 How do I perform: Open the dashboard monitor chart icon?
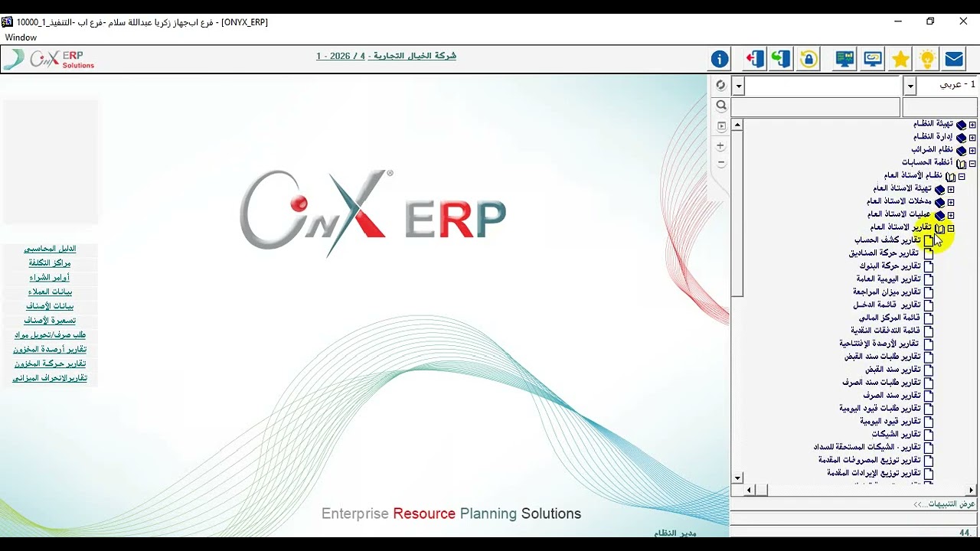pos(845,59)
